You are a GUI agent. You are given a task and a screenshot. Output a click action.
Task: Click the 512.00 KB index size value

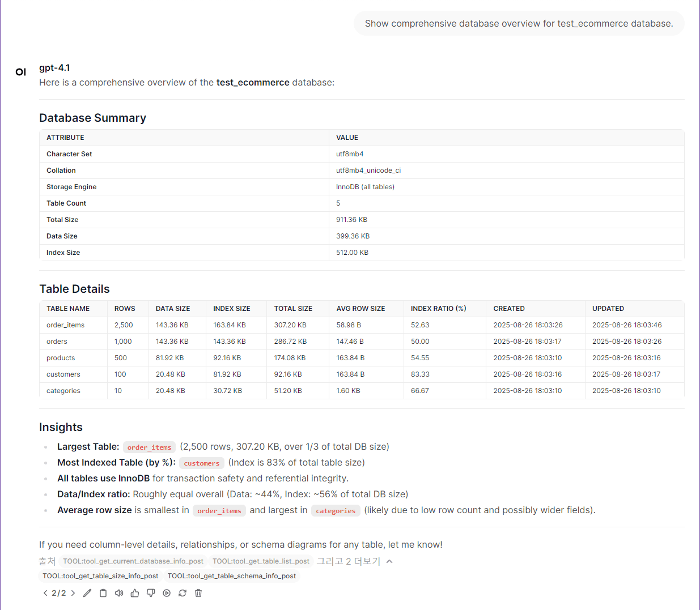coord(352,253)
